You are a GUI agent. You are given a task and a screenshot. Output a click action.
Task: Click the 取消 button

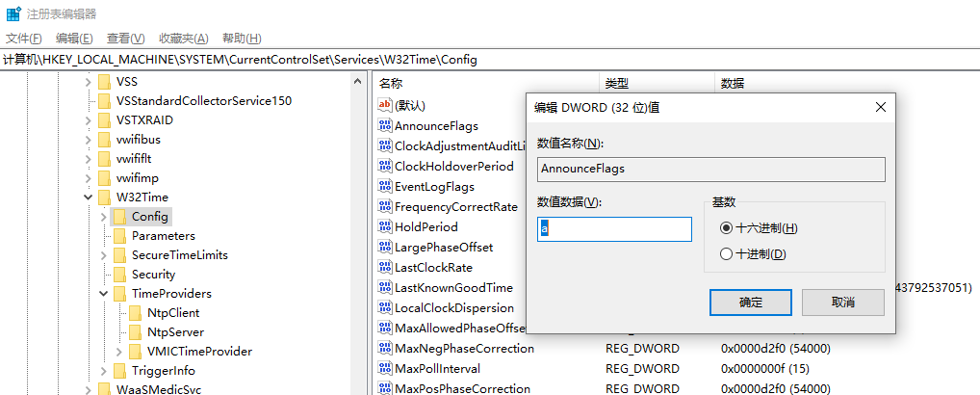[x=843, y=303]
